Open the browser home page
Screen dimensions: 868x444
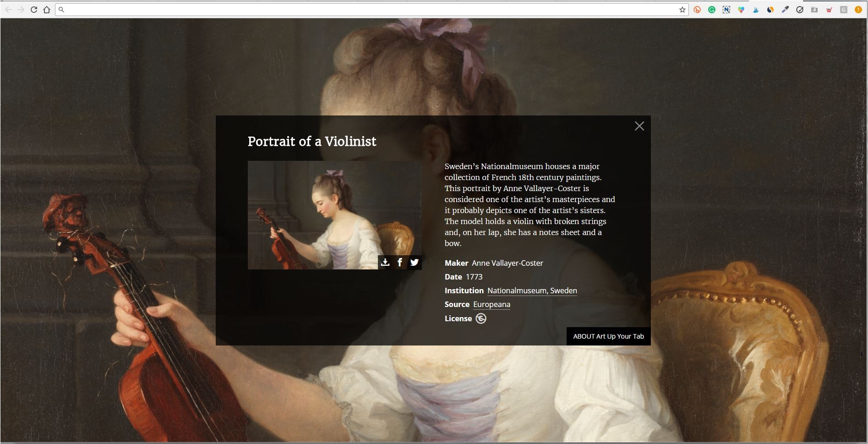point(47,9)
